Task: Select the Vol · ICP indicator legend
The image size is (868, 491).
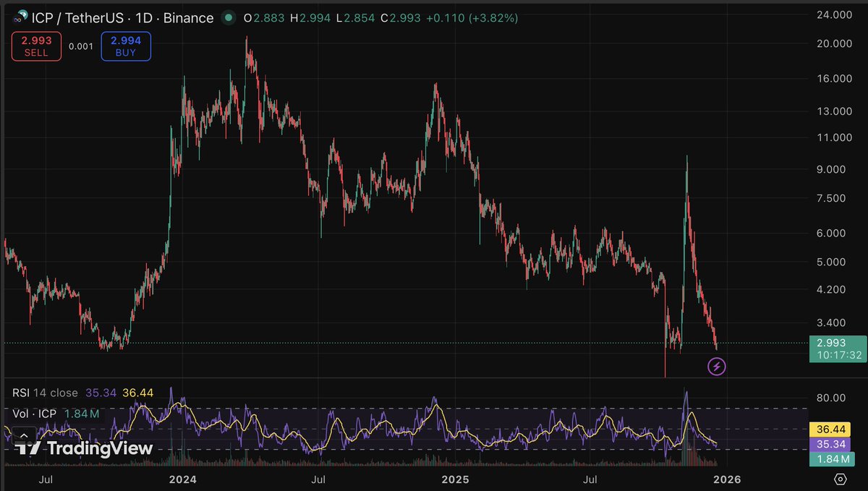Action: [35, 414]
